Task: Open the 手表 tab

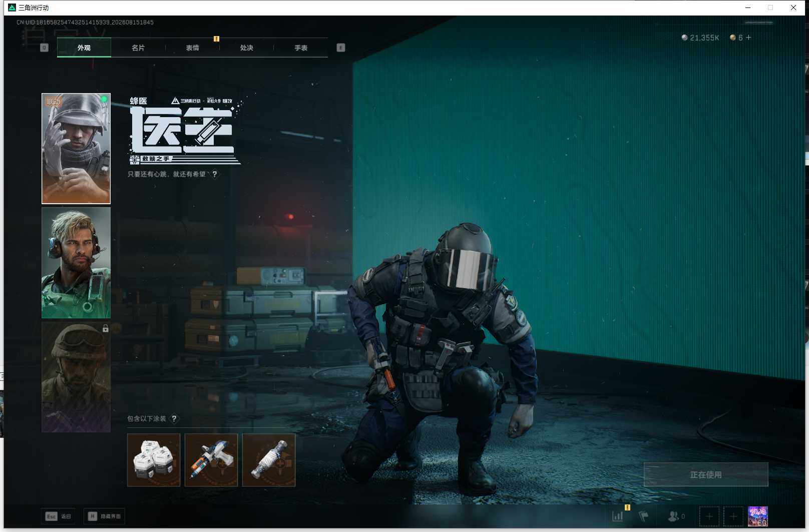Action: (301, 48)
